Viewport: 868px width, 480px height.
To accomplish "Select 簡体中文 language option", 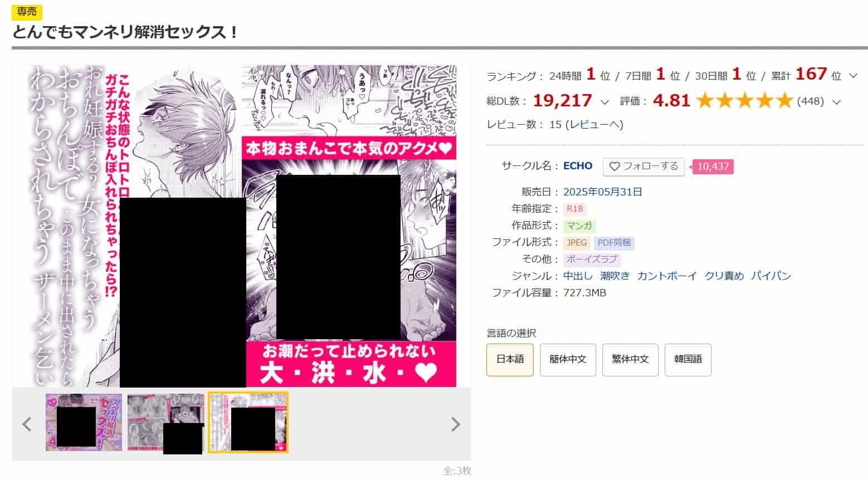I will [x=568, y=360].
